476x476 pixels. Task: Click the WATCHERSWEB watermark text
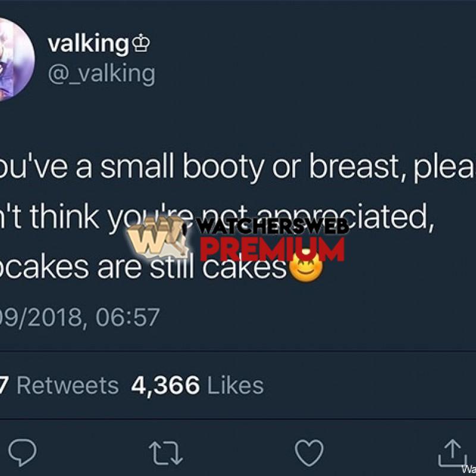(274, 226)
